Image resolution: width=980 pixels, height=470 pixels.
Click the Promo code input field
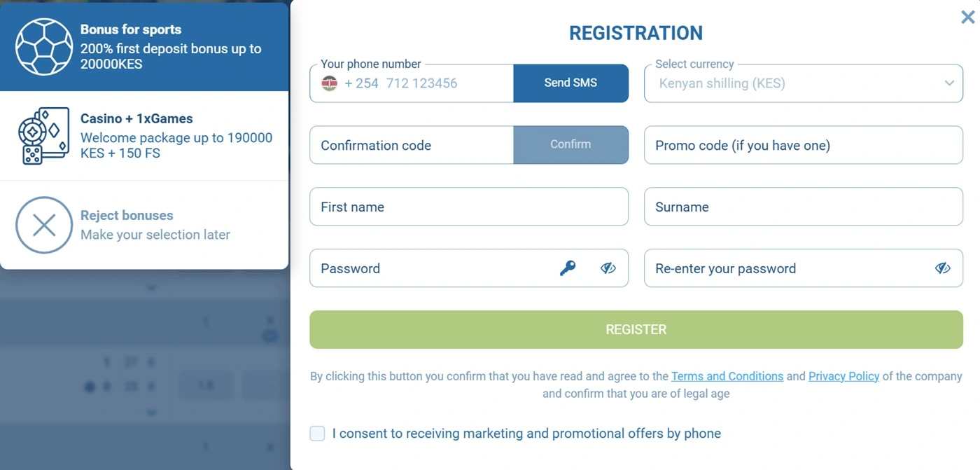[x=803, y=145]
